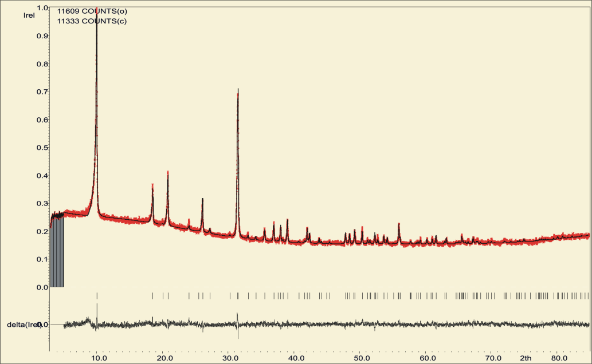The height and width of the screenshot is (364, 592).
Task: Click the 20.0 x-axis tick label
Action: coord(164,358)
